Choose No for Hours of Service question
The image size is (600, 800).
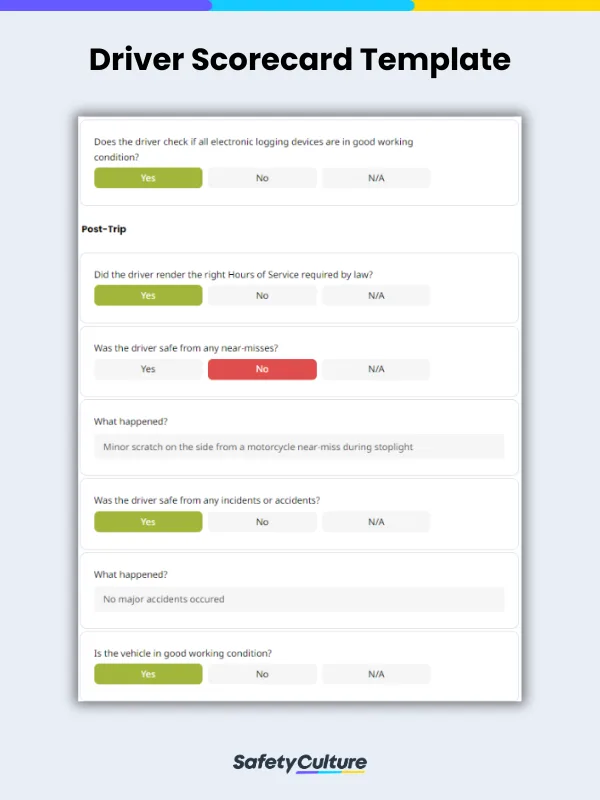pyautogui.click(x=262, y=296)
